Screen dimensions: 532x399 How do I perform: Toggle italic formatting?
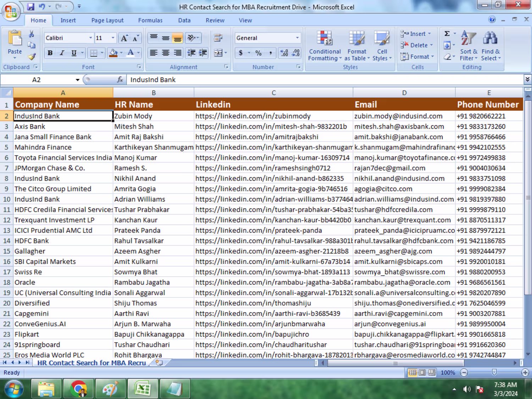(x=62, y=53)
